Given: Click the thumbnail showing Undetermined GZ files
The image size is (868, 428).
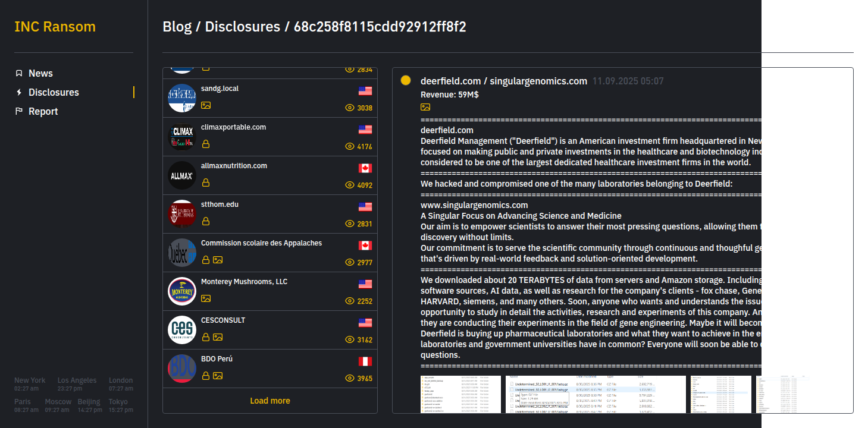Looking at the screenshot, I should pos(596,394).
